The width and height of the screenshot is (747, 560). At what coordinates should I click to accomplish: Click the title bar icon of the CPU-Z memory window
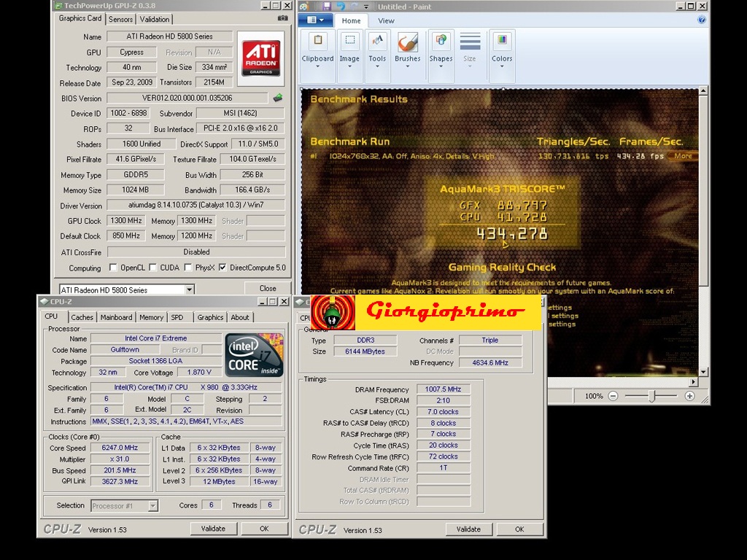pyautogui.click(x=300, y=301)
